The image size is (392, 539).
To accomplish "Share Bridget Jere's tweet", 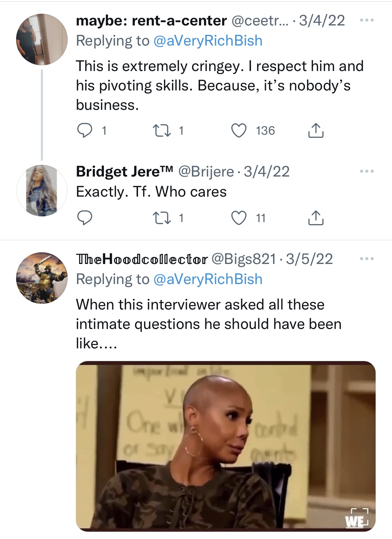I will [x=315, y=218].
